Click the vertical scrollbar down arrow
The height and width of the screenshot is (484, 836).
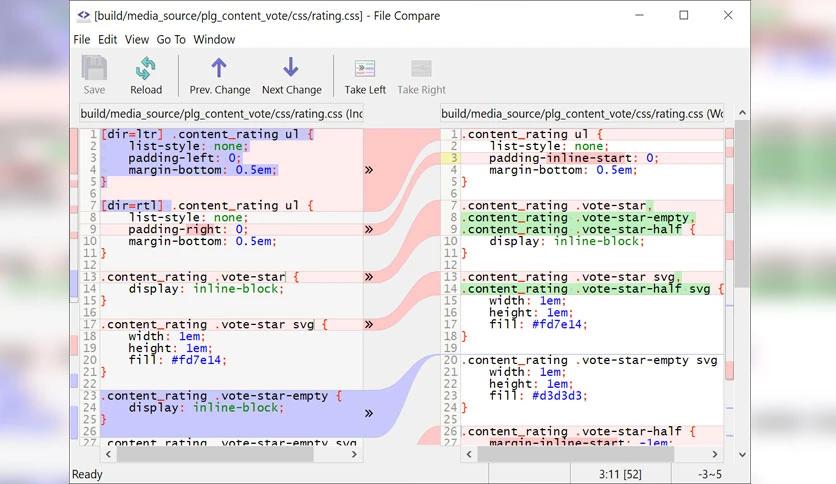(742, 455)
